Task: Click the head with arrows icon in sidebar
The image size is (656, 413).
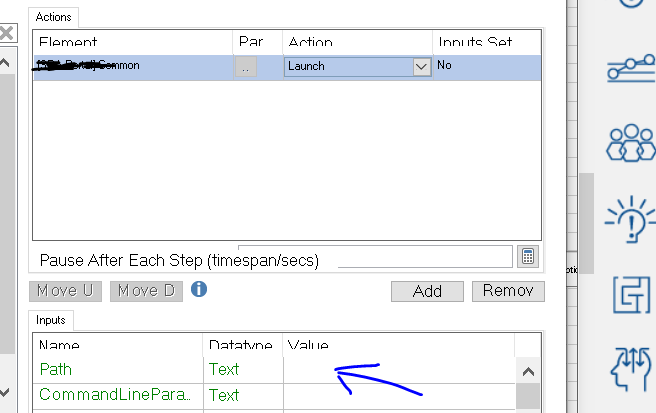Action: (631, 369)
